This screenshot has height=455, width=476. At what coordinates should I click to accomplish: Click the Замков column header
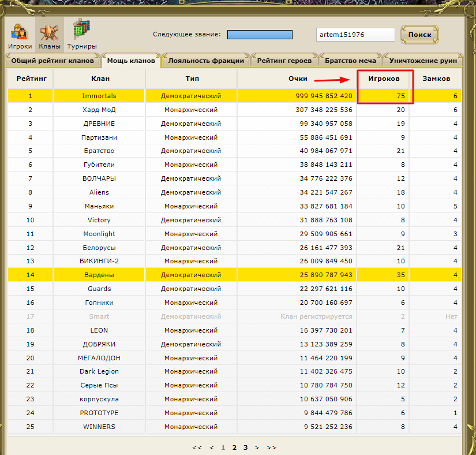[436, 79]
